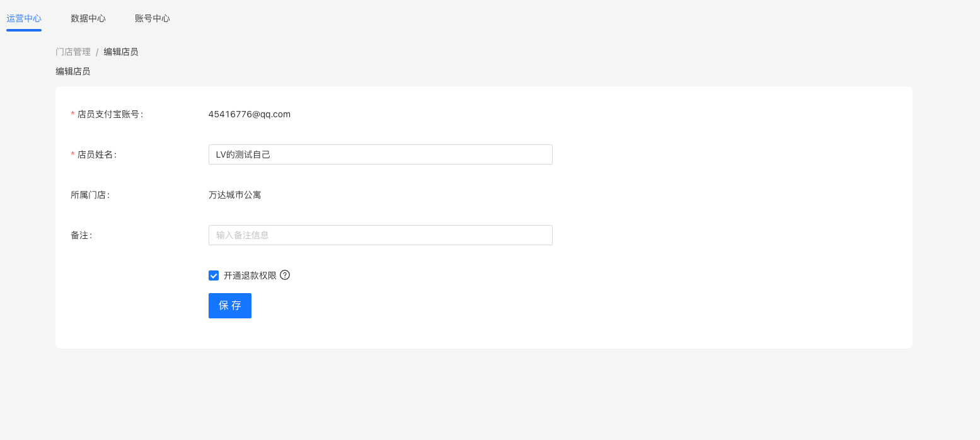Viewport: 980px width, 440px height.
Task: Go back via 门店管理 breadcrumb link
Action: 73,52
